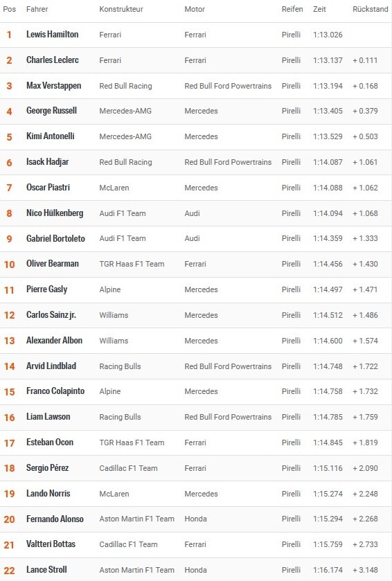The width and height of the screenshot is (392, 581).
Task: Open the Pierre Gasly driver entry
Action: (46, 289)
